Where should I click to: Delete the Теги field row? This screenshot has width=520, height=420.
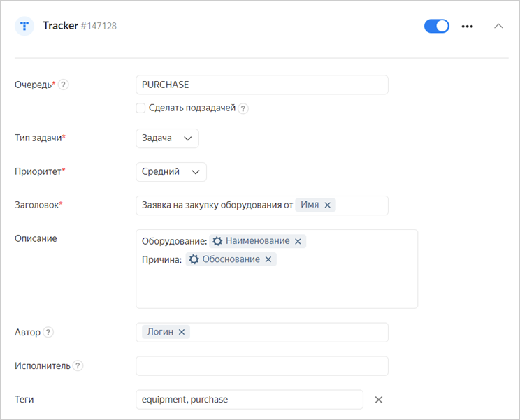click(x=379, y=400)
